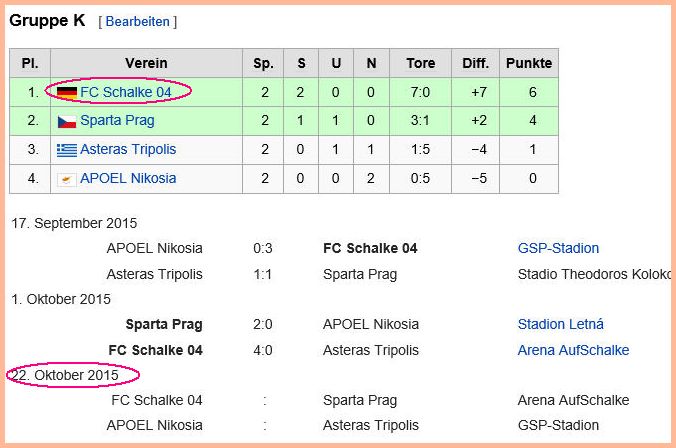
Task: Click the 17. September 2015 date text
Action: coord(74,223)
